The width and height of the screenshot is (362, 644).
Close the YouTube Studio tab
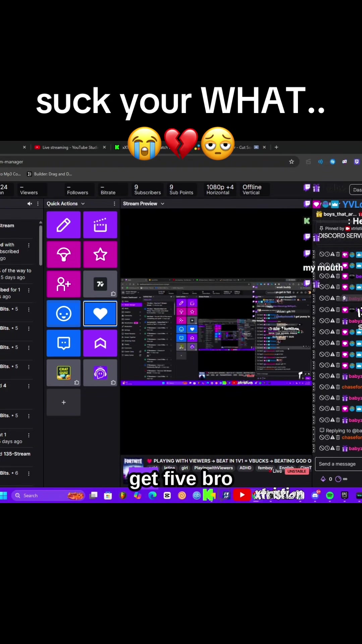point(104,147)
